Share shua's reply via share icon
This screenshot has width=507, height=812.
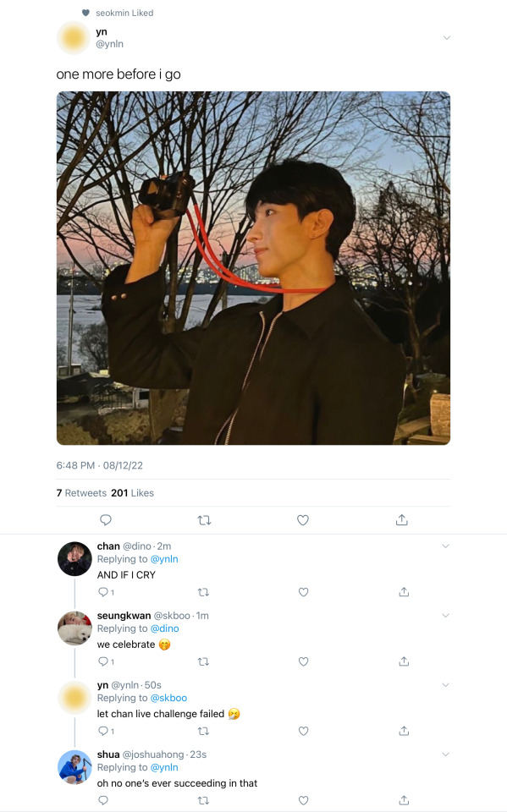(x=404, y=800)
